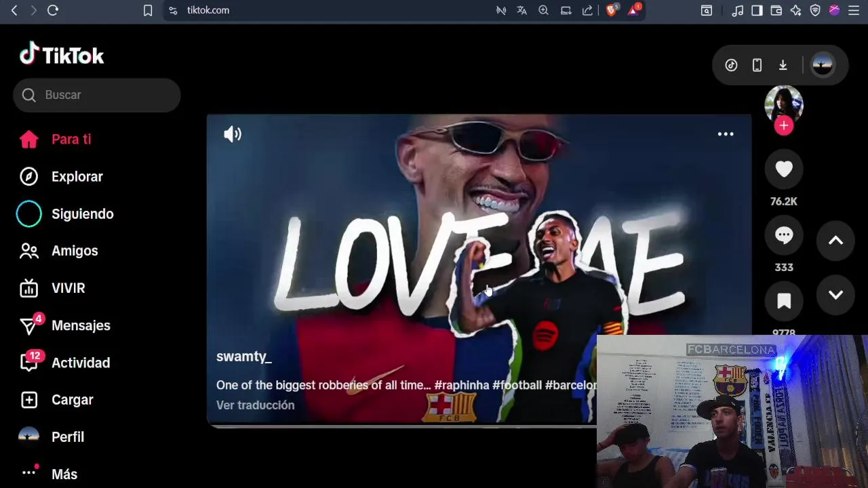Click the browser translate page icon
The width and height of the screenshot is (868, 488).
tap(521, 10)
